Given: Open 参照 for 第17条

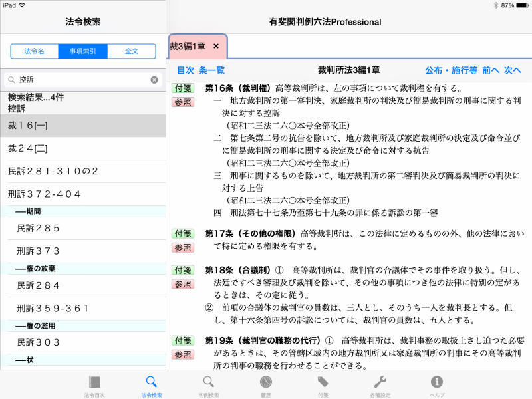Looking at the screenshot, I should (183, 247).
